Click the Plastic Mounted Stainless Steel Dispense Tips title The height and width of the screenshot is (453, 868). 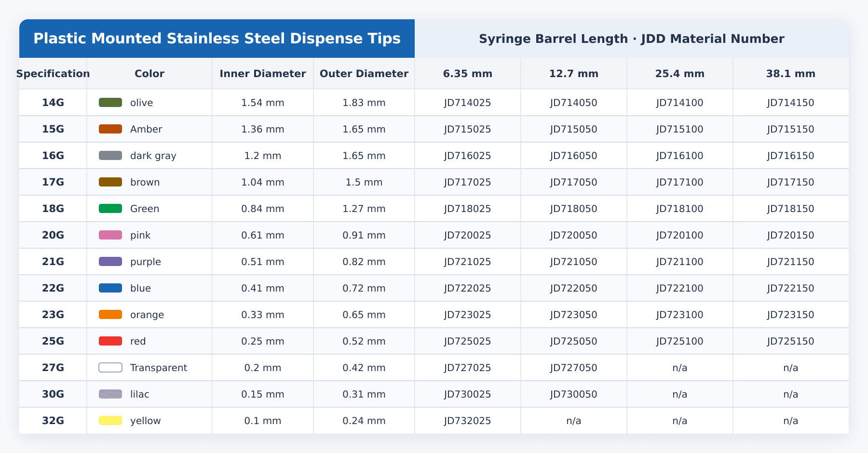217,39
